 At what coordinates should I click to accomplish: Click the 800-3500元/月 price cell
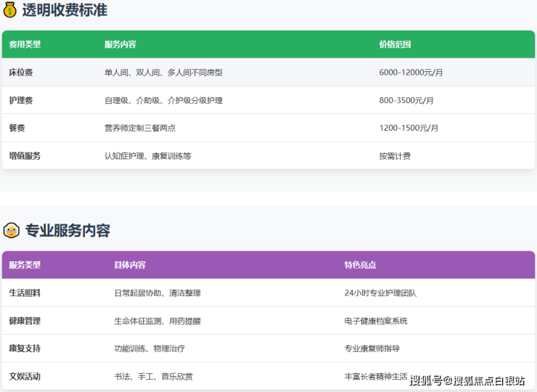pyautogui.click(x=406, y=100)
